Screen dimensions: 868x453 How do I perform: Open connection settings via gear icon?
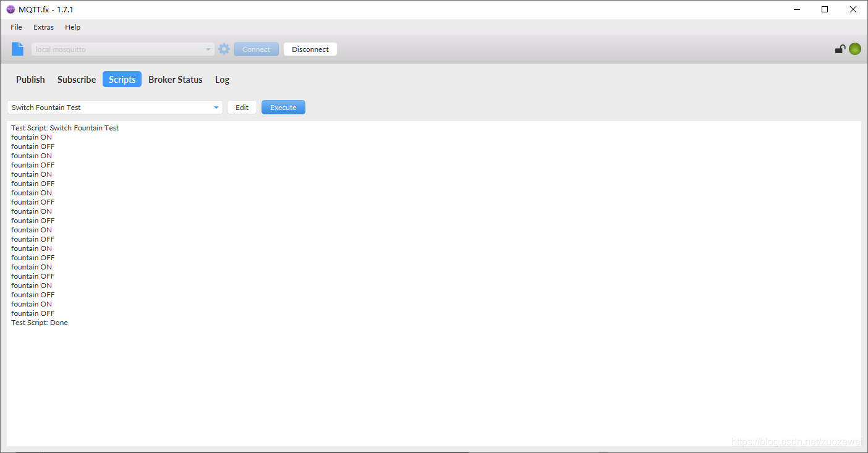tap(224, 49)
